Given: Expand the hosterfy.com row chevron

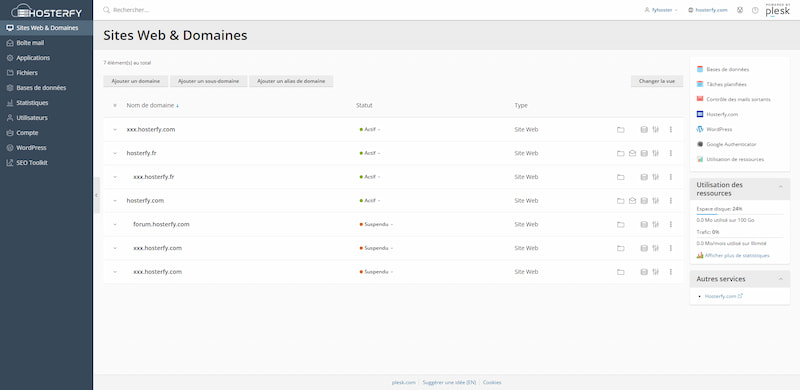Looking at the screenshot, I should (115, 201).
